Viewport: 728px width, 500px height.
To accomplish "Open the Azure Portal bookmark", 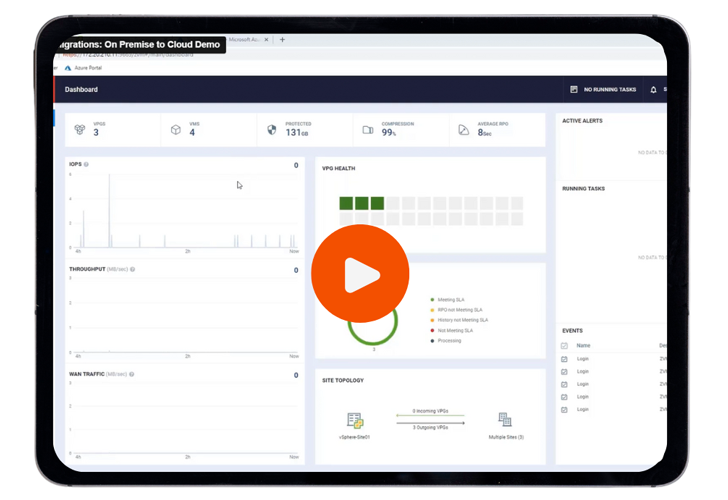I will (x=83, y=68).
